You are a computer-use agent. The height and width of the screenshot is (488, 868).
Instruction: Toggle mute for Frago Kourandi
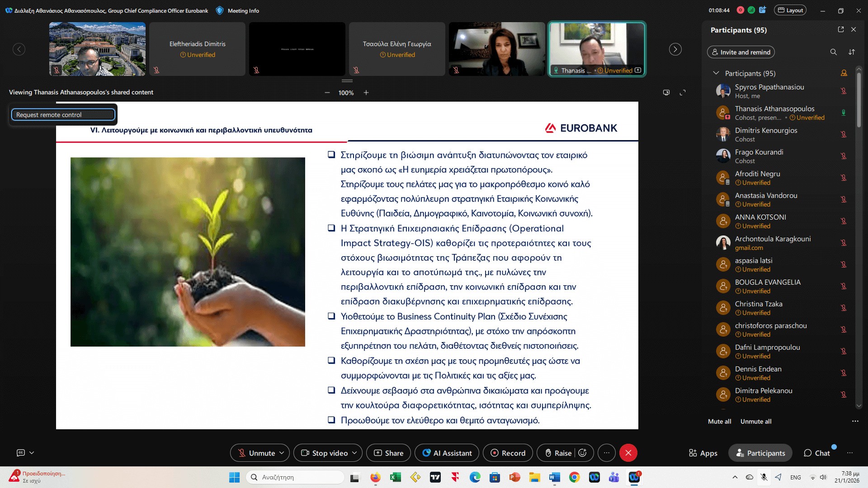[844, 156]
